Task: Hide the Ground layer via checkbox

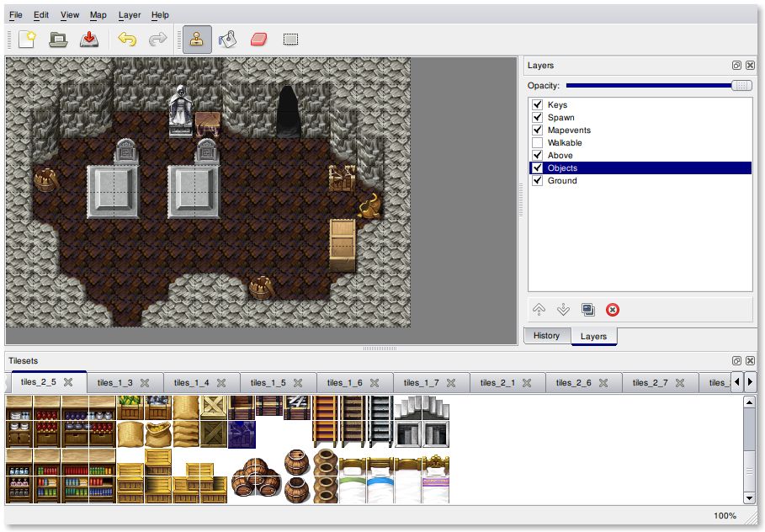Action: pyautogui.click(x=537, y=181)
